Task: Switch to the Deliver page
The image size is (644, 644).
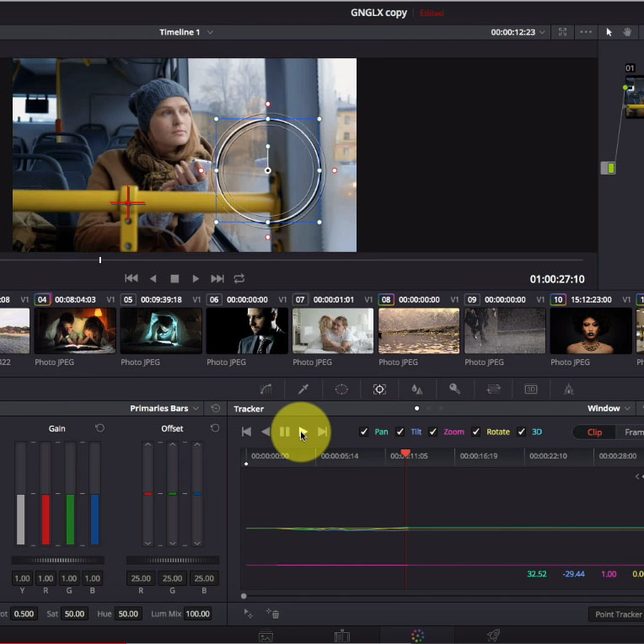Action: [493, 636]
